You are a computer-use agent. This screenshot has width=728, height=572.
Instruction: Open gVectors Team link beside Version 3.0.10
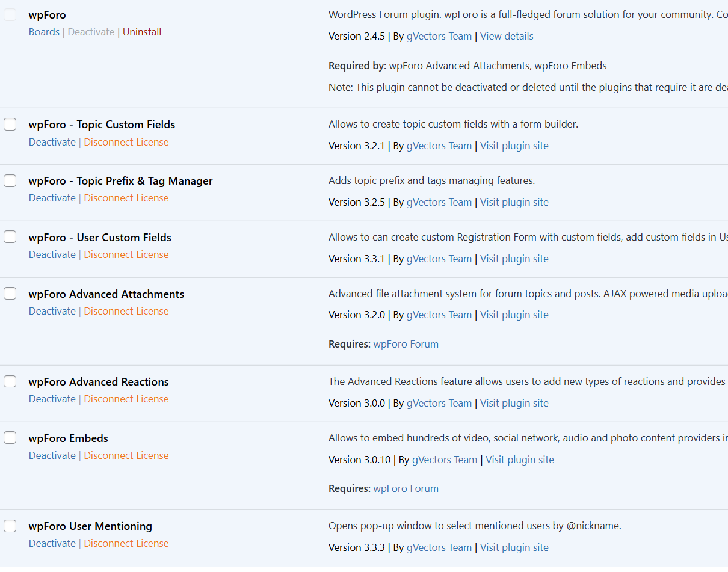coord(445,460)
